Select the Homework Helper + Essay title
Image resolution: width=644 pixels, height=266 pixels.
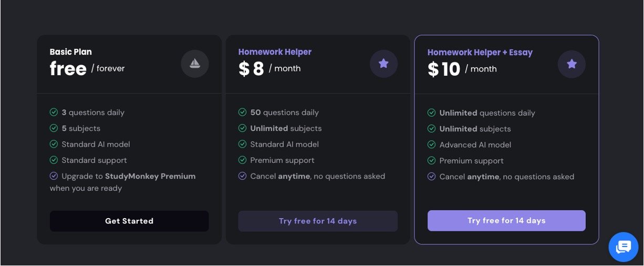point(480,53)
